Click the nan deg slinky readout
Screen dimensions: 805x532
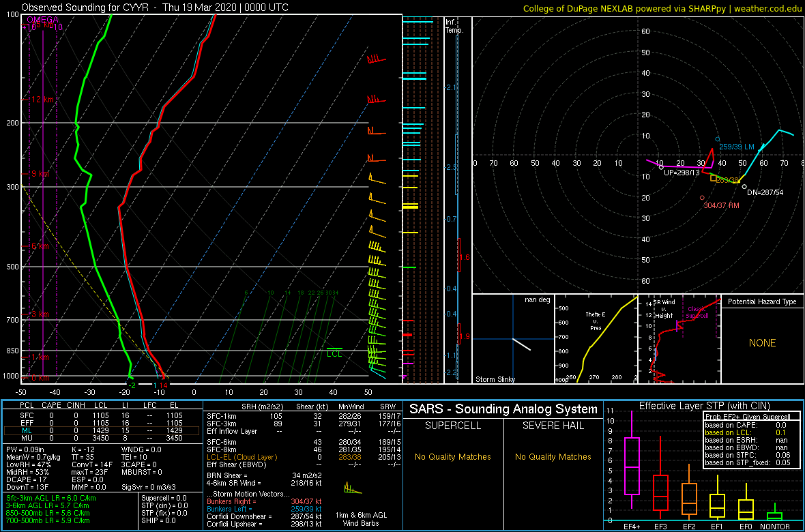(537, 300)
